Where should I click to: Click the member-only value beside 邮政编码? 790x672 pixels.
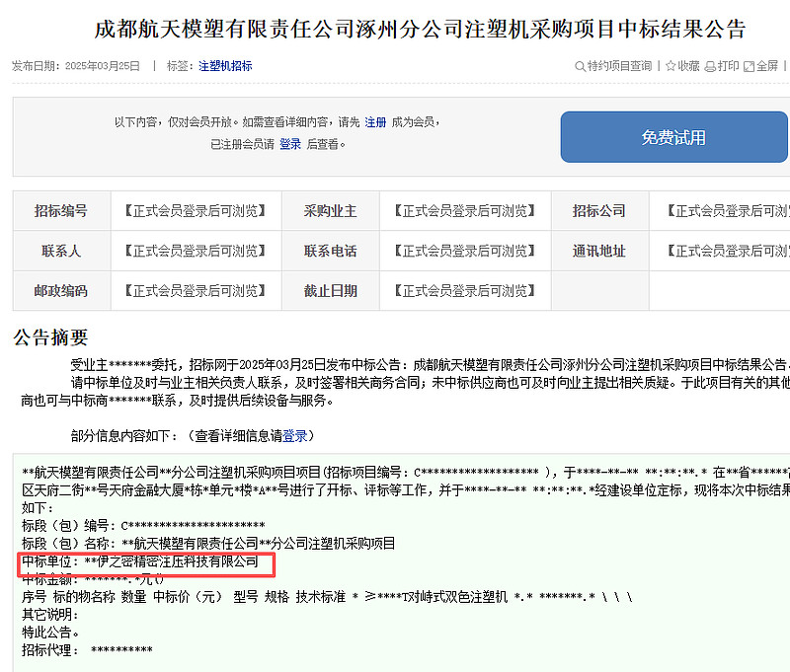pos(196,291)
